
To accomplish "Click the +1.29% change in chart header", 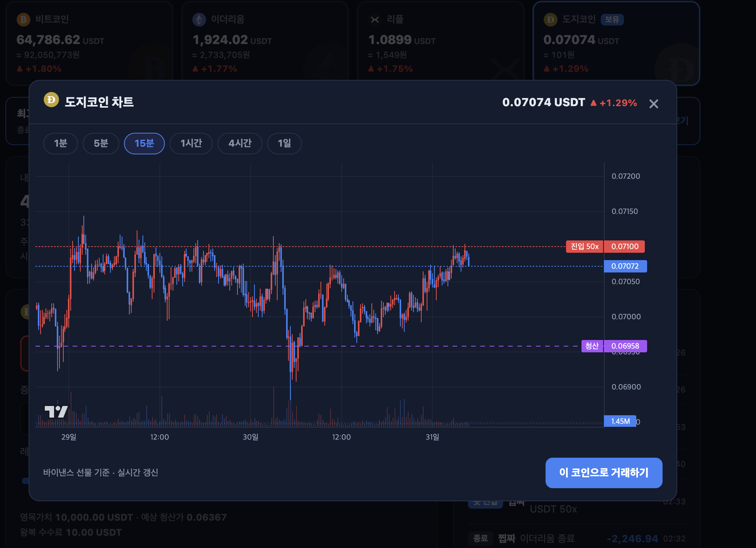I will [x=618, y=103].
